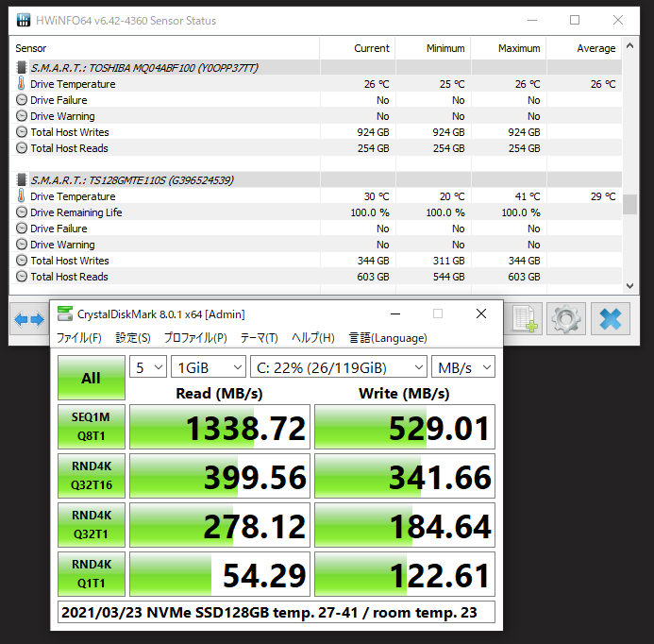654x644 pixels.
Task: Open テーマ(T) menu in CrystalDiskMark
Action: click(259, 338)
